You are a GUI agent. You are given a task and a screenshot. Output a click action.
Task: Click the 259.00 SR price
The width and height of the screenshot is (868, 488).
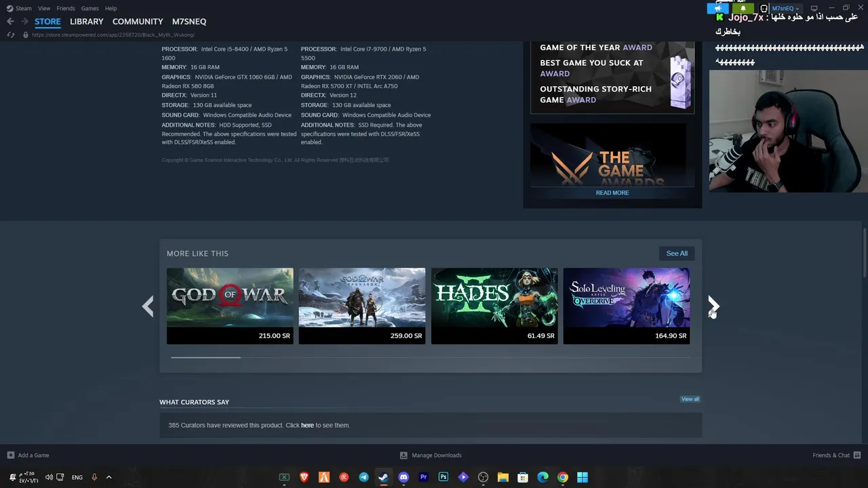tap(406, 336)
